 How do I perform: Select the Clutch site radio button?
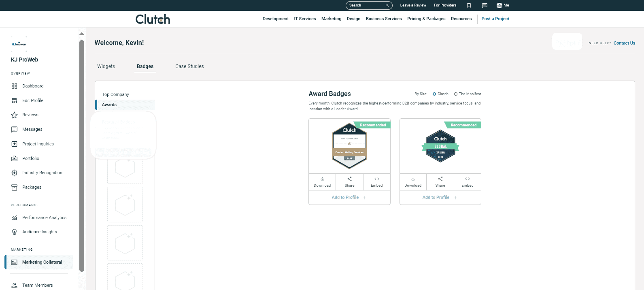[434, 94]
